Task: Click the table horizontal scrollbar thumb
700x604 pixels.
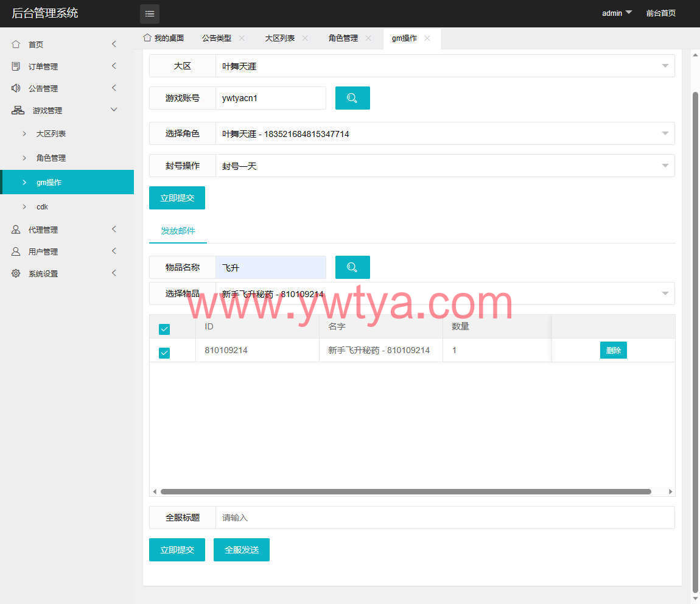Action: (406, 491)
